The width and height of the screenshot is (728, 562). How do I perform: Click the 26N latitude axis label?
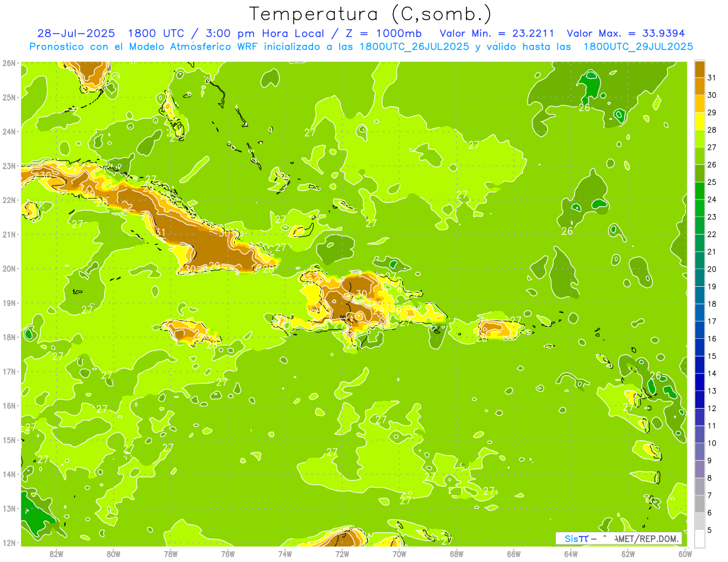point(9,63)
